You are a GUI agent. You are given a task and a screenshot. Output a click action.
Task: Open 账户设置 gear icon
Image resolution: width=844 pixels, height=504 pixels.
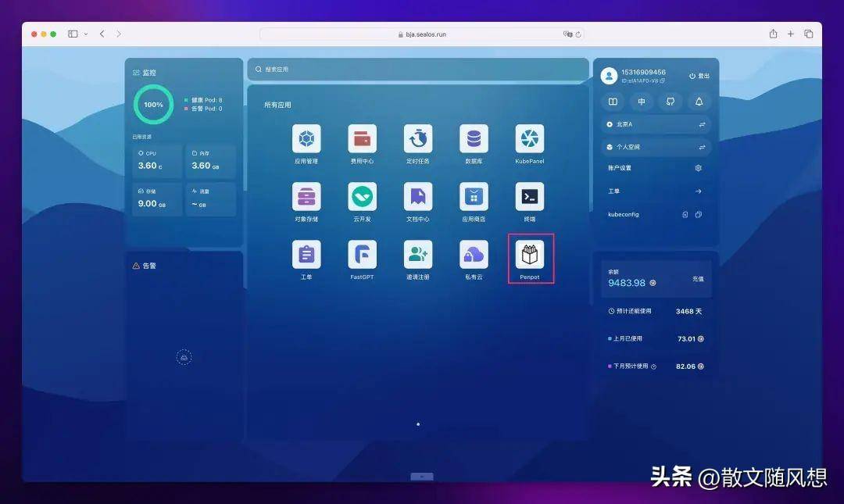click(698, 168)
